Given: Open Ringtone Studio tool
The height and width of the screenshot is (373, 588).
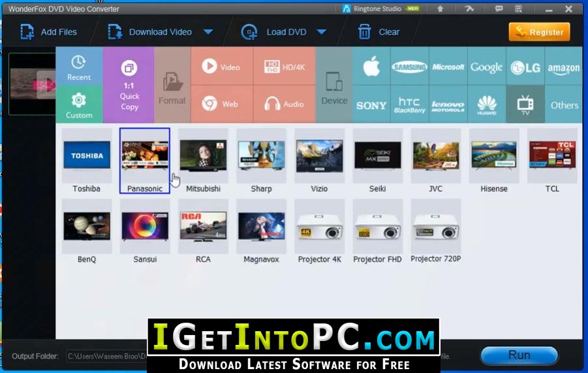Looking at the screenshot, I should [380, 8].
